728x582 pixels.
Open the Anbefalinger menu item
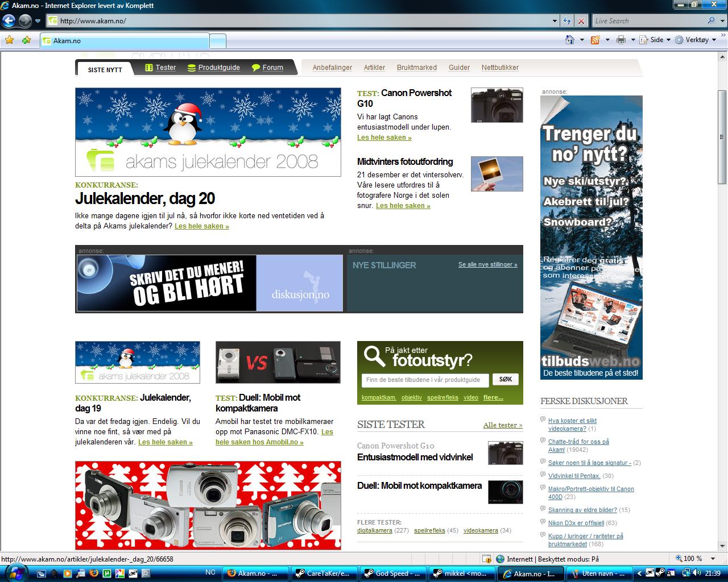[x=332, y=67]
